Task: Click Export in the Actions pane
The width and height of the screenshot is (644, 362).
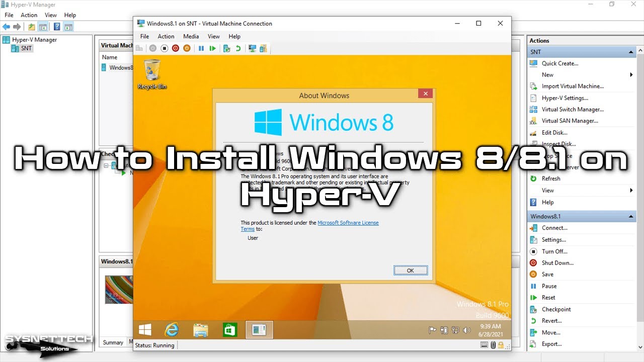Action: click(x=551, y=344)
